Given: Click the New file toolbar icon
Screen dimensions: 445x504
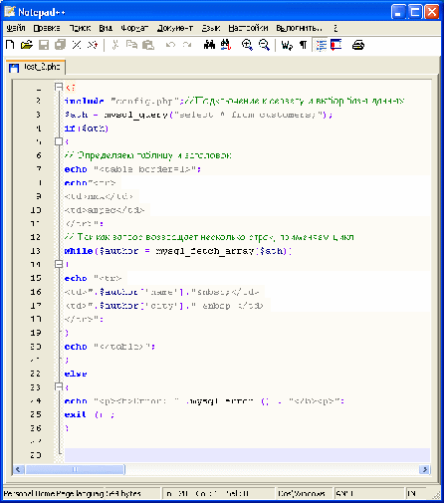Looking at the screenshot, I should pos(10,45).
